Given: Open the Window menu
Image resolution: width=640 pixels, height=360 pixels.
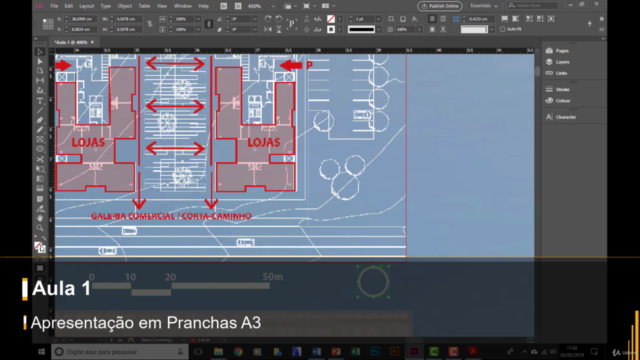Looking at the screenshot, I should point(182,6).
